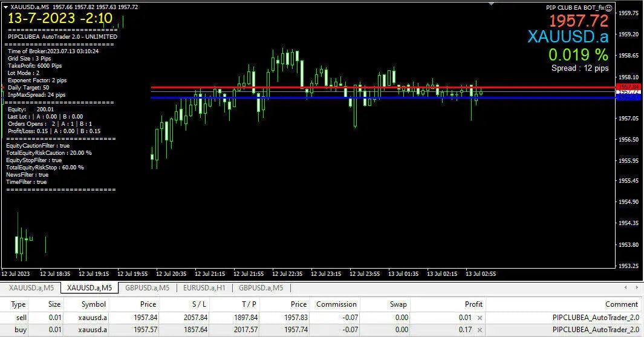Click the 12 Jul 20:35 time axis label
Screen dimensions: 644x337
[171, 273]
